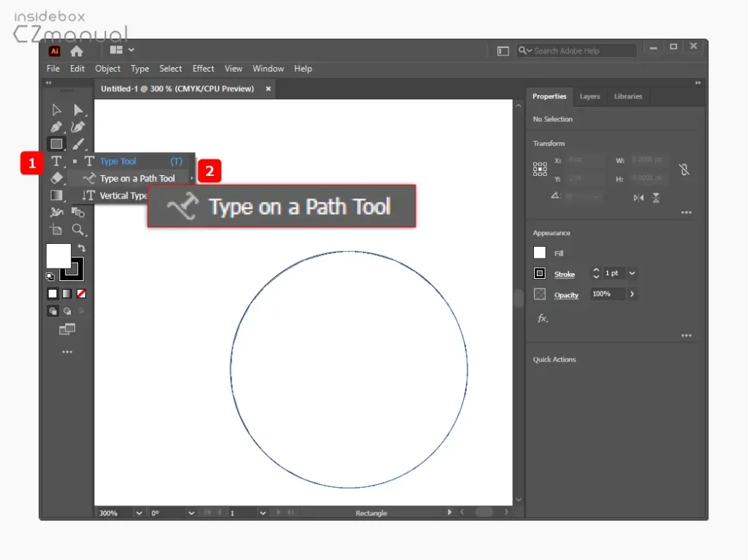Swap fill and stroke colors arrow

(82, 248)
